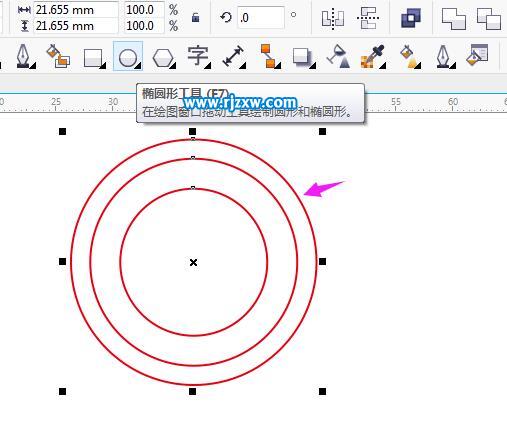The width and height of the screenshot is (507, 422).
Task: Click the mirror vertically button
Action: click(368, 18)
